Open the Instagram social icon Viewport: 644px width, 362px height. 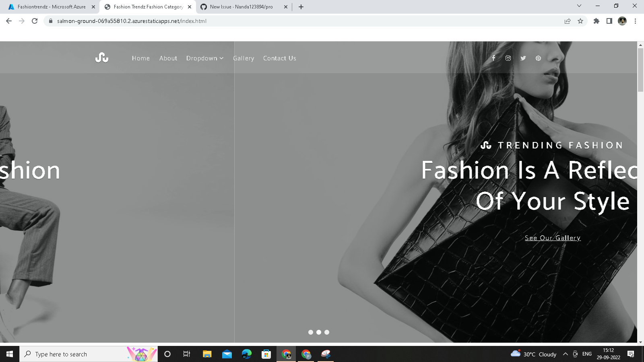point(508,58)
